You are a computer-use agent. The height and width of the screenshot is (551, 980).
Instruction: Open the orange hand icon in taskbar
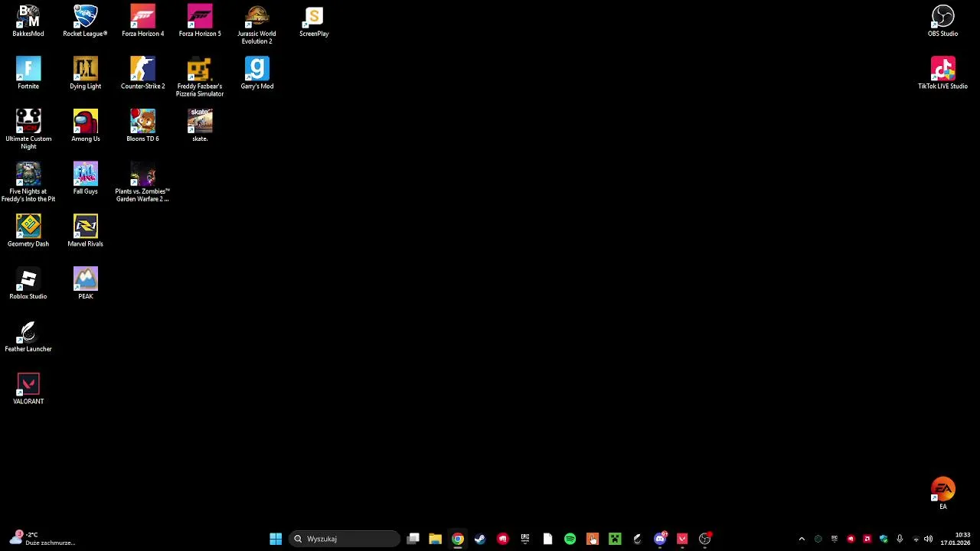(x=593, y=539)
